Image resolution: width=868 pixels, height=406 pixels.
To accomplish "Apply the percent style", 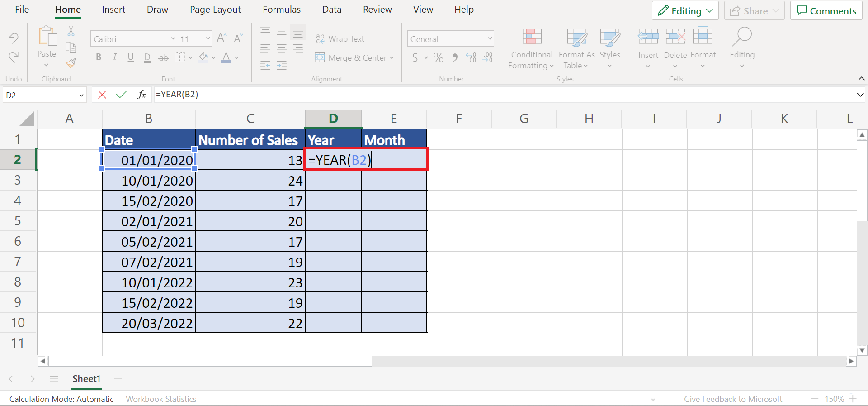I will click(x=439, y=57).
